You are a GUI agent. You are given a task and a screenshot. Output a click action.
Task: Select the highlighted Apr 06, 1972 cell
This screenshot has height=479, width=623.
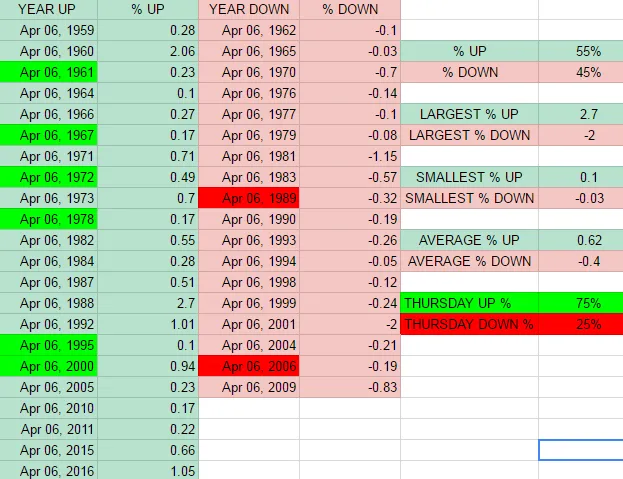(48, 177)
